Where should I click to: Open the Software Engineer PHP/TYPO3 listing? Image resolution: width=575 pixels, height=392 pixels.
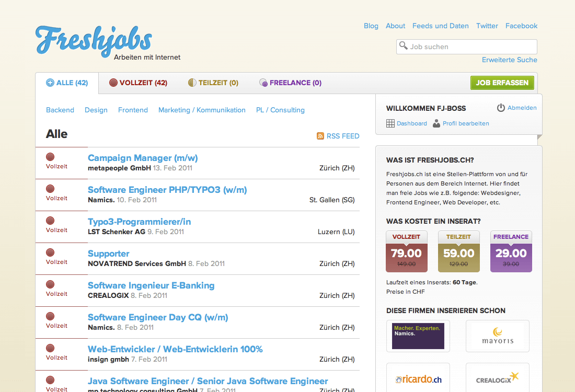tap(167, 190)
